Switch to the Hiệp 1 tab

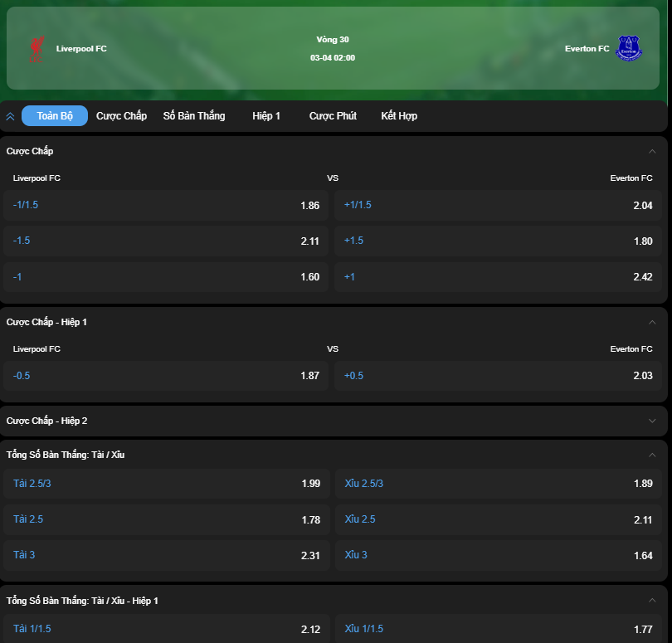pyautogui.click(x=266, y=116)
